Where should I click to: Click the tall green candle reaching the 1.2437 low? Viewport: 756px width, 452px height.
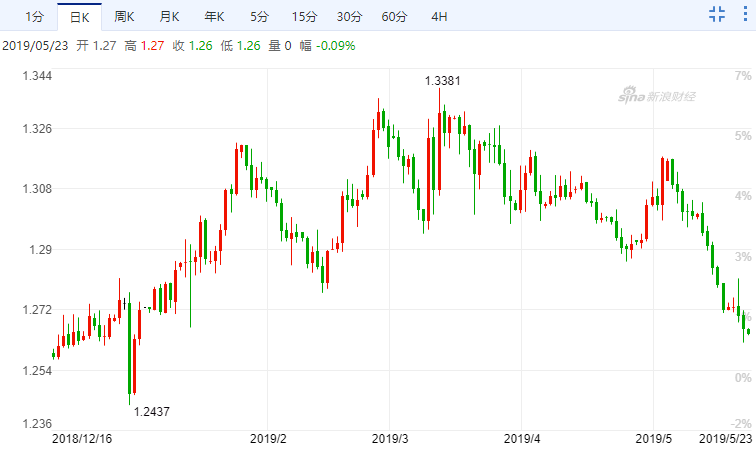[x=129, y=350]
